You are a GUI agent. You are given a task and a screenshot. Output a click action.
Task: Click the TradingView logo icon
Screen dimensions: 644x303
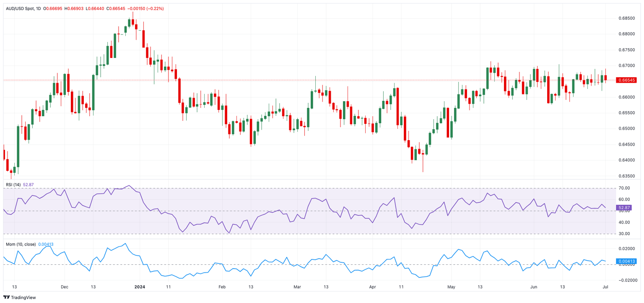click(7, 297)
